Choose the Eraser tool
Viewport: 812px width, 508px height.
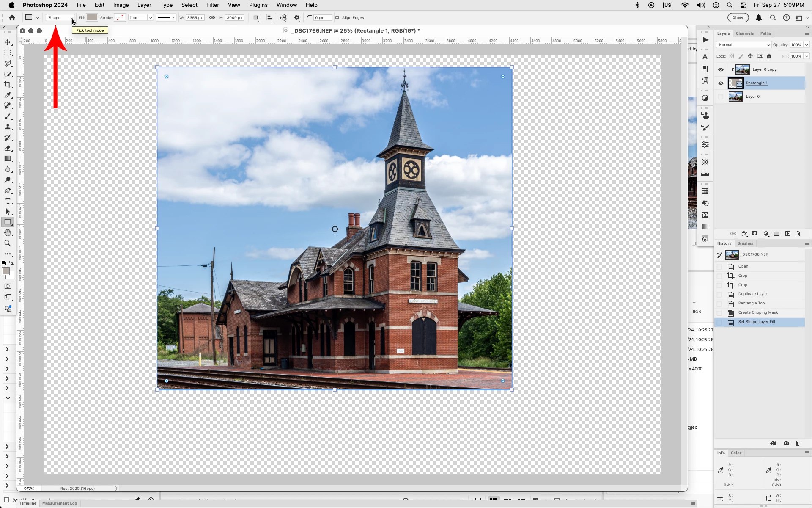click(x=8, y=148)
